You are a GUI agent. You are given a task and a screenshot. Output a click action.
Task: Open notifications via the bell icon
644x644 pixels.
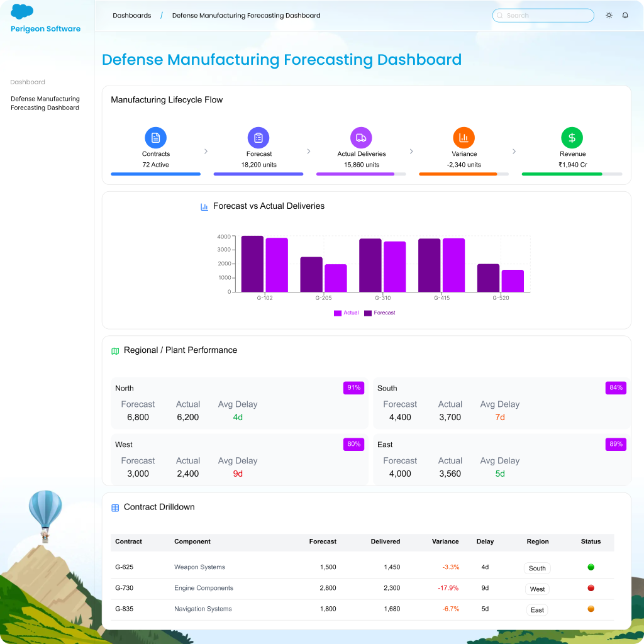(625, 16)
